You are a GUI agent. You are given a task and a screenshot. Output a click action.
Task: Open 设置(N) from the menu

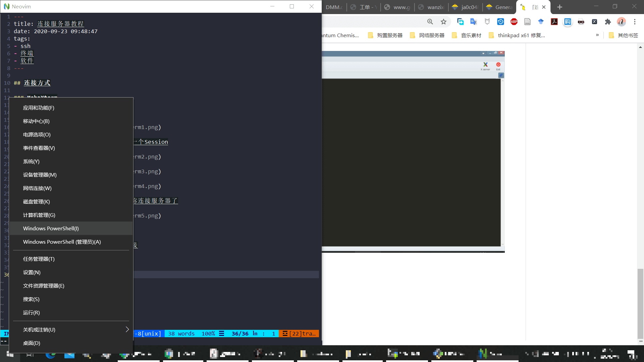click(71, 272)
